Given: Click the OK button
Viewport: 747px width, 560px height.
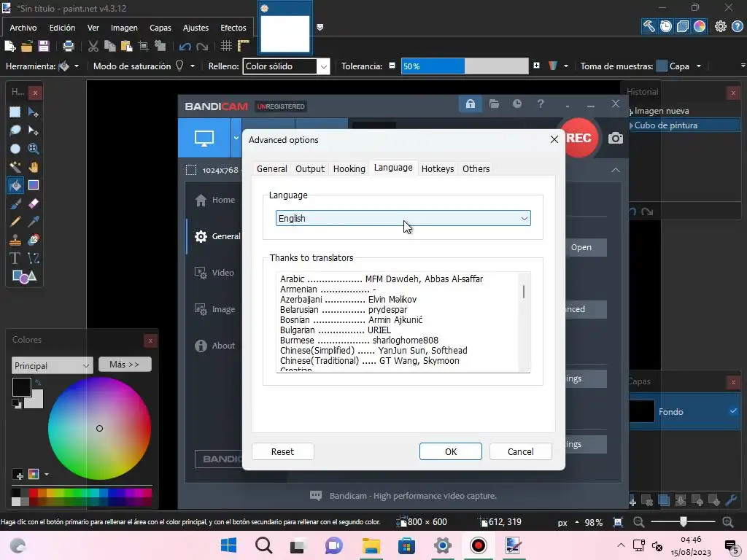Looking at the screenshot, I should 451,451.
